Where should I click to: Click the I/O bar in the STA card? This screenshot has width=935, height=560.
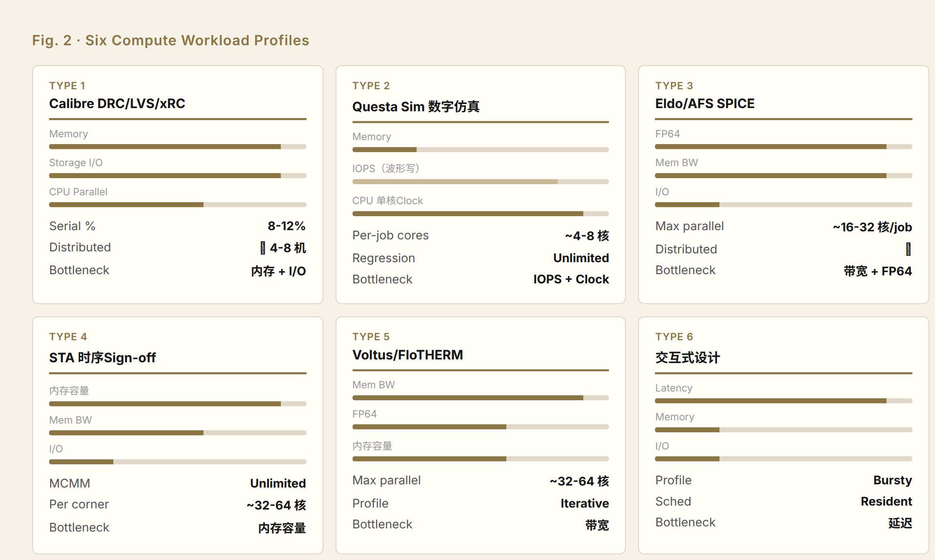(x=177, y=462)
